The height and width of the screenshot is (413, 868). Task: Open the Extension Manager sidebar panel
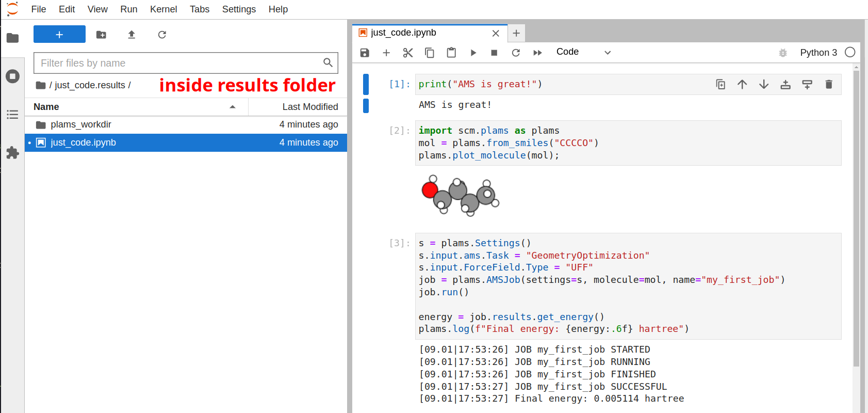12,153
